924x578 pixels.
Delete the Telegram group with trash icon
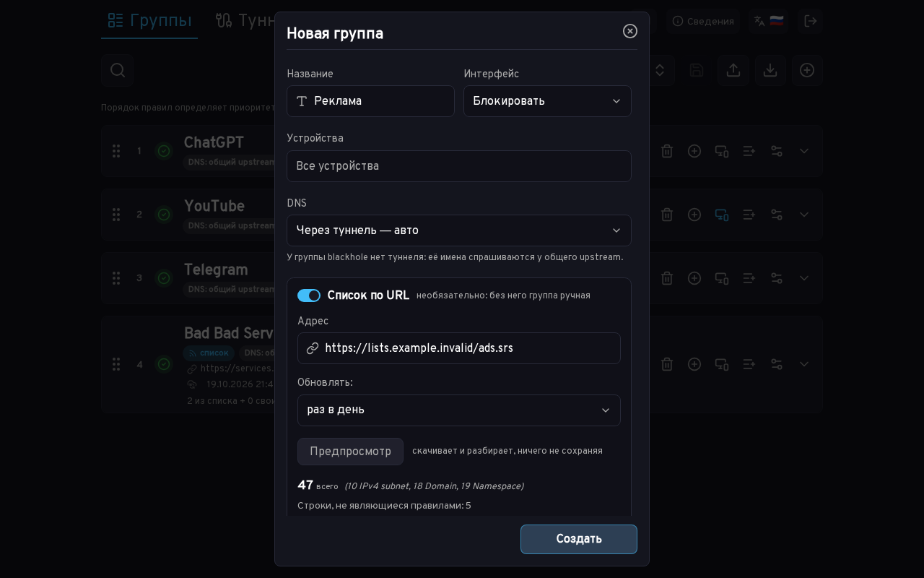[667, 278]
